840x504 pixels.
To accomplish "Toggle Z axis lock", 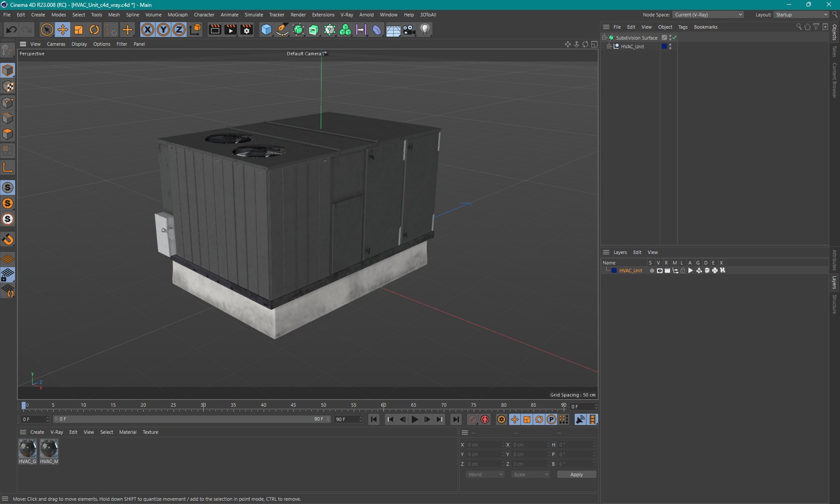I will coord(179,30).
